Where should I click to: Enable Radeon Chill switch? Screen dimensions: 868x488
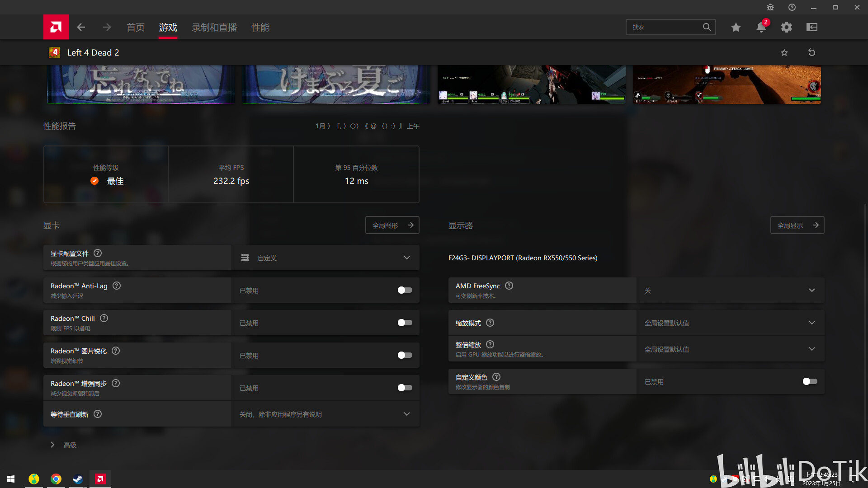(x=405, y=323)
